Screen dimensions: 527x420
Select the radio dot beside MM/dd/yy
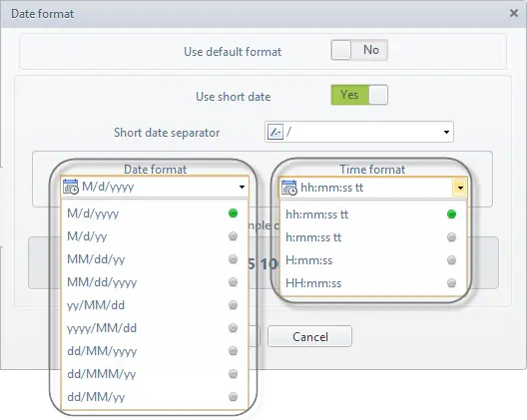click(233, 259)
